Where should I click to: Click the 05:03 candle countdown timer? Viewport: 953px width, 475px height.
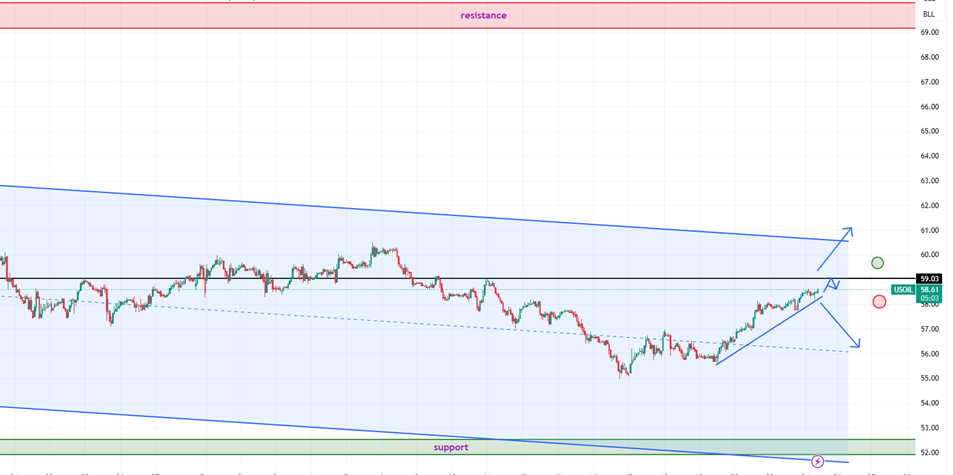[x=929, y=297]
